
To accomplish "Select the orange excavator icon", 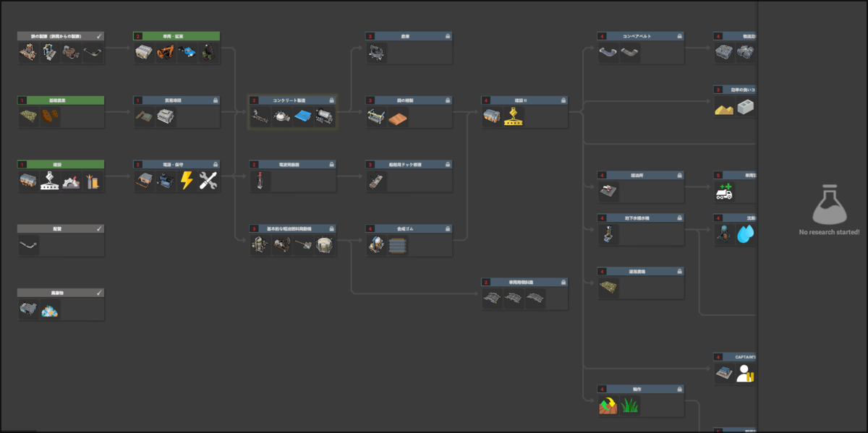I will (x=166, y=53).
